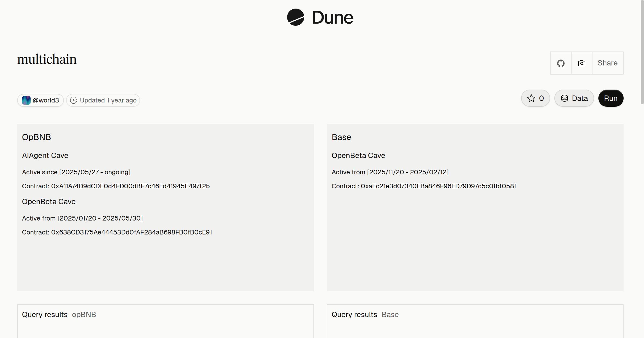This screenshot has height=338, width=644.
Task: Open the @world3 author profile
Action: coord(41,100)
